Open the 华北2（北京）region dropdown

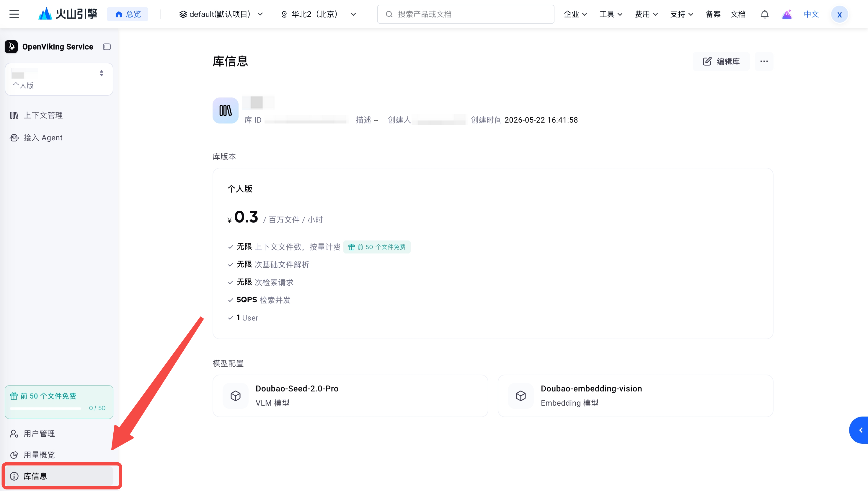pos(319,14)
